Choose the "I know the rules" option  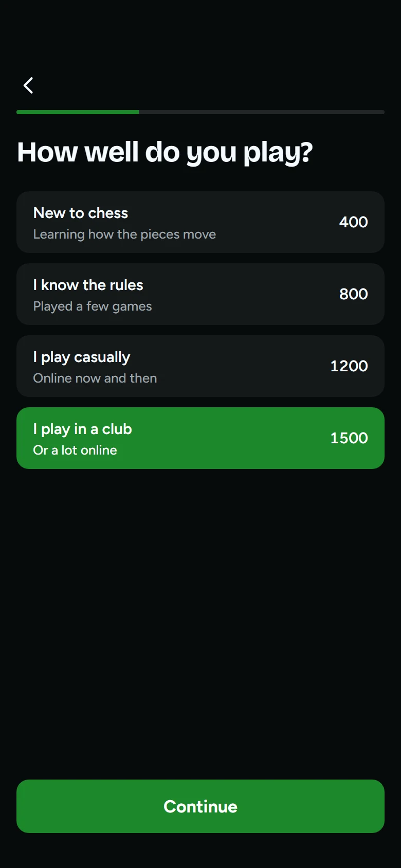coord(200,294)
